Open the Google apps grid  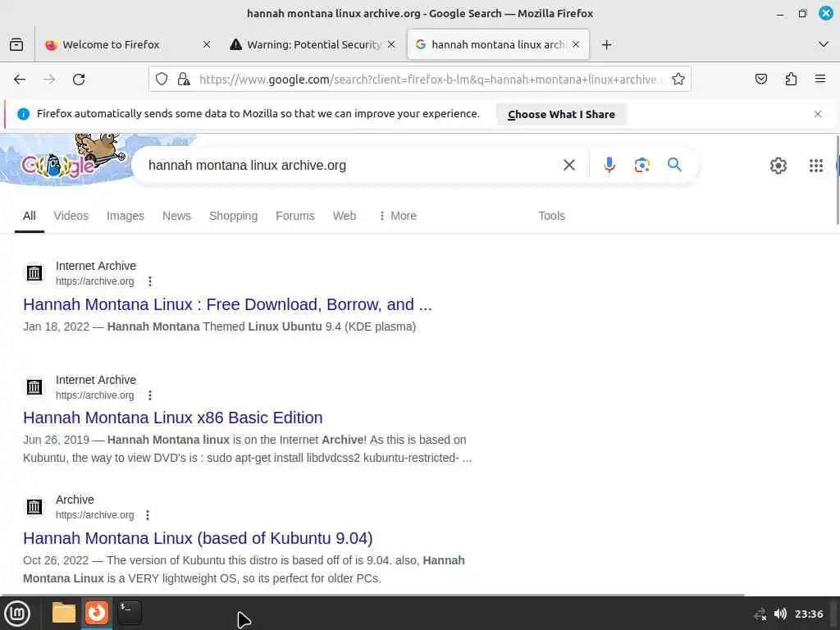coord(816,166)
